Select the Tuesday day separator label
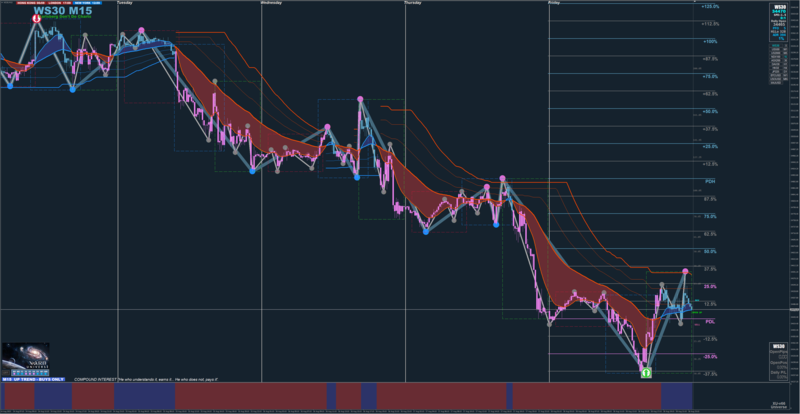The height and width of the screenshot is (414, 800). pos(125,3)
